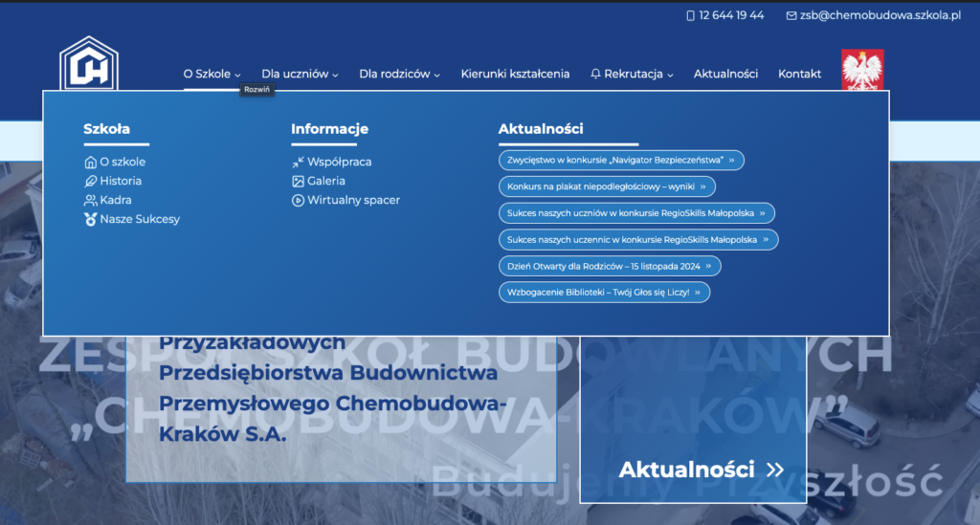Open the Historia link
Viewport: 980px width, 525px height.
point(121,181)
